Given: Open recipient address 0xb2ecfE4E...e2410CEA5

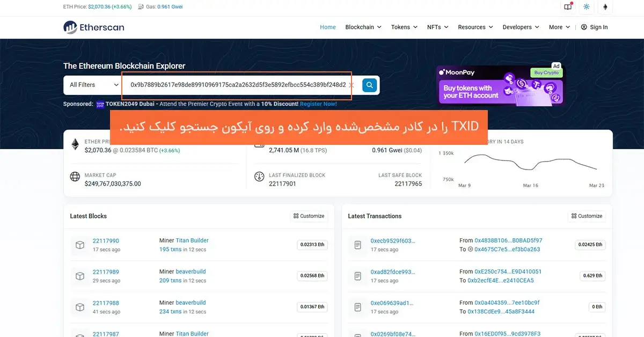Looking at the screenshot, I should click(501, 281).
